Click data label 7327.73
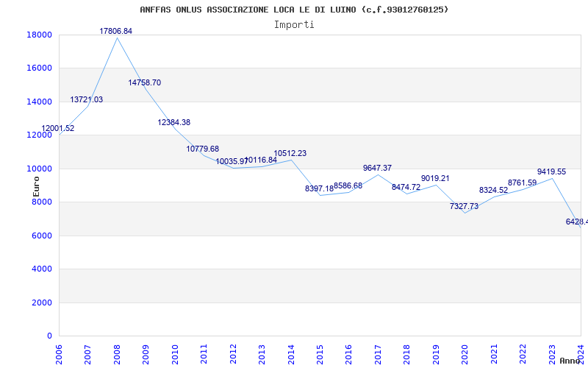This screenshot has height=368, width=588. pos(464,207)
